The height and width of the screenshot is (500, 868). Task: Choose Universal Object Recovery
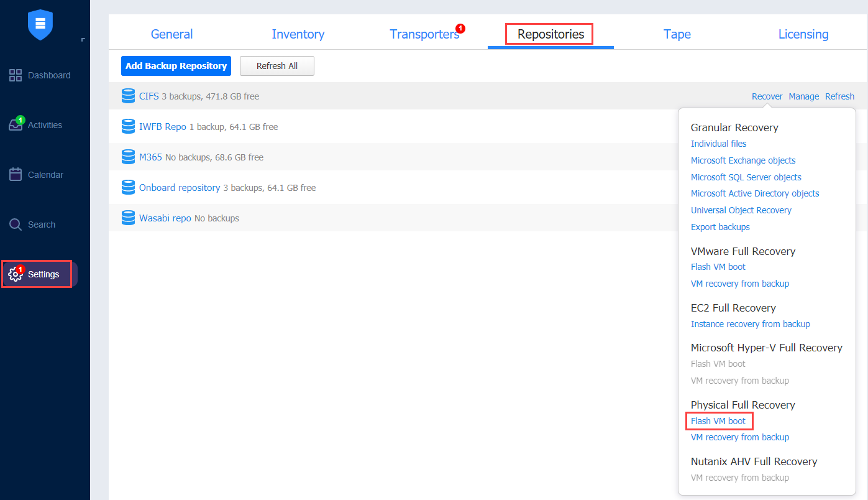[741, 210]
